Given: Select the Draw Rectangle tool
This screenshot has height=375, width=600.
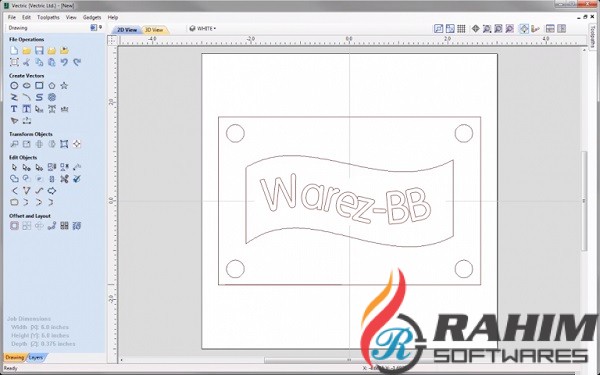Looking at the screenshot, I should point(39,86).
